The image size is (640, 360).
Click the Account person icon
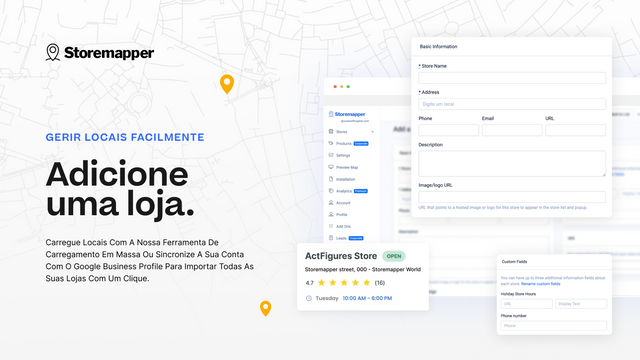pyautogui.click(x=331, y=202)
